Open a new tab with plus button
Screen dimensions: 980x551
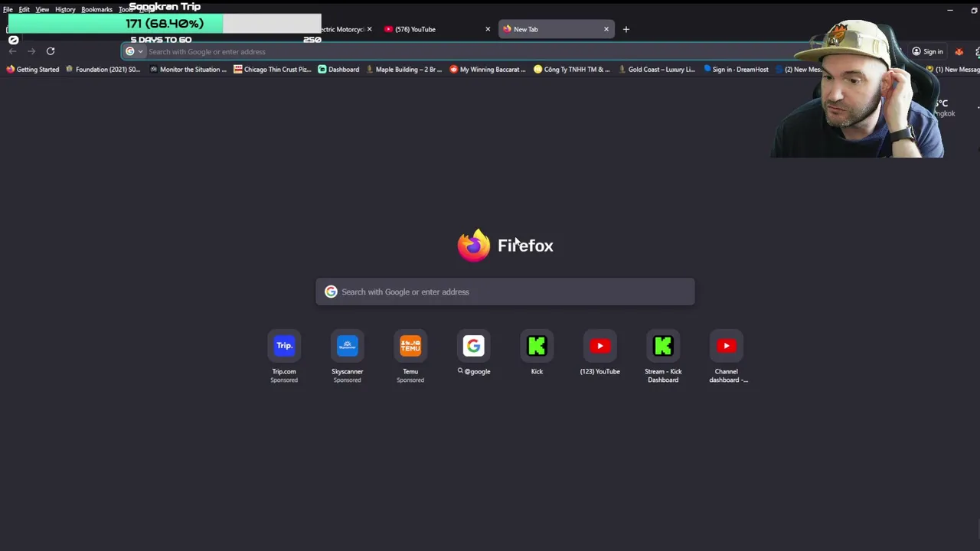[626, 29]
